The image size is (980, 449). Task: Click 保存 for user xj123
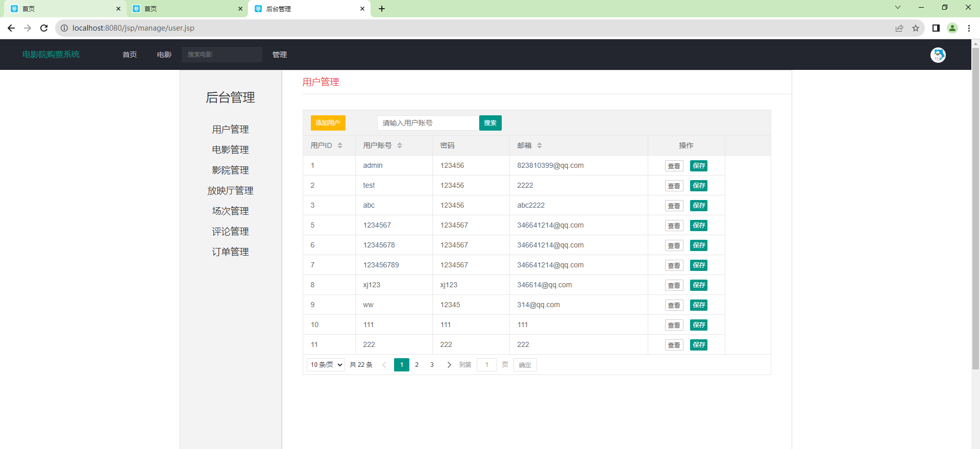[699, 285]
